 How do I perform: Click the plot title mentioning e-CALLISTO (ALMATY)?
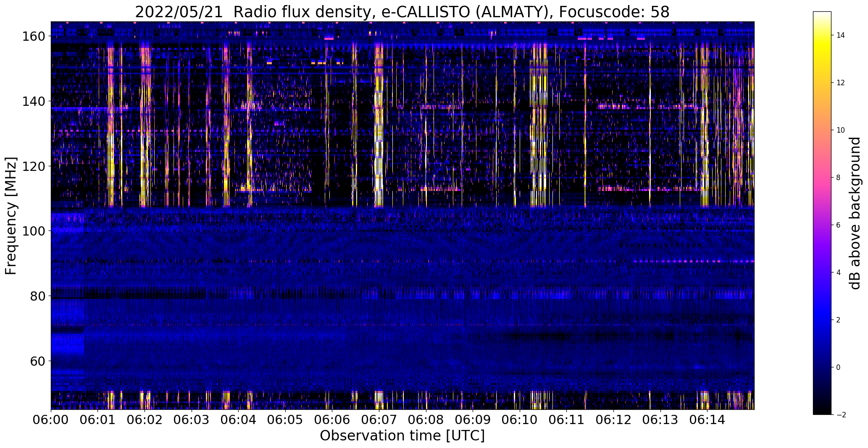[x=402, y=12]
